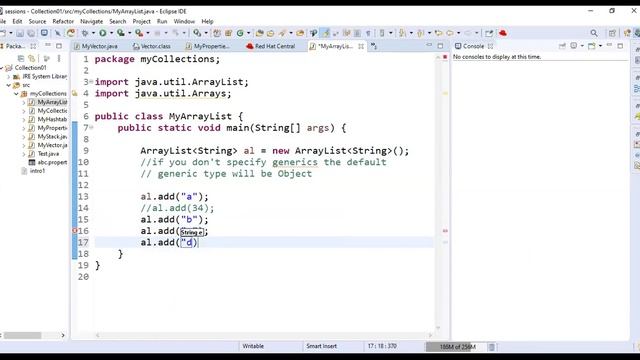The height and width of the screenshot is (360, 640).
Task: Click the error marker on line 16
Action: [75, 231]
